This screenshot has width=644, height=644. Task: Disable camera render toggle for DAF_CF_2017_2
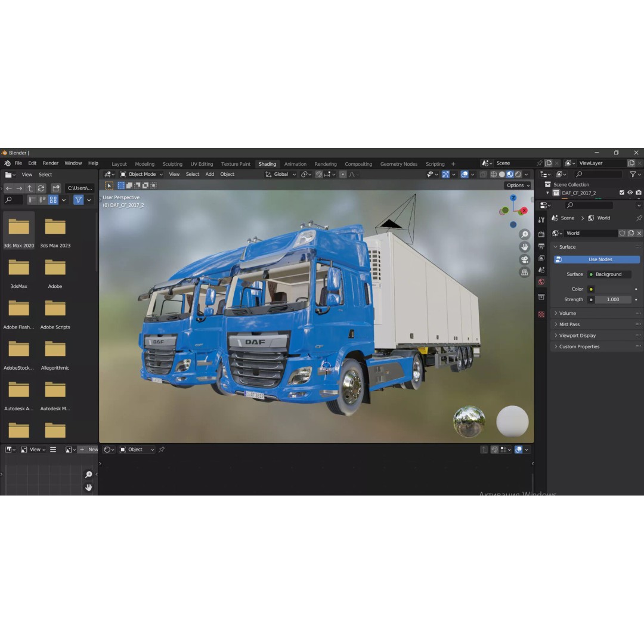[638, 193]
